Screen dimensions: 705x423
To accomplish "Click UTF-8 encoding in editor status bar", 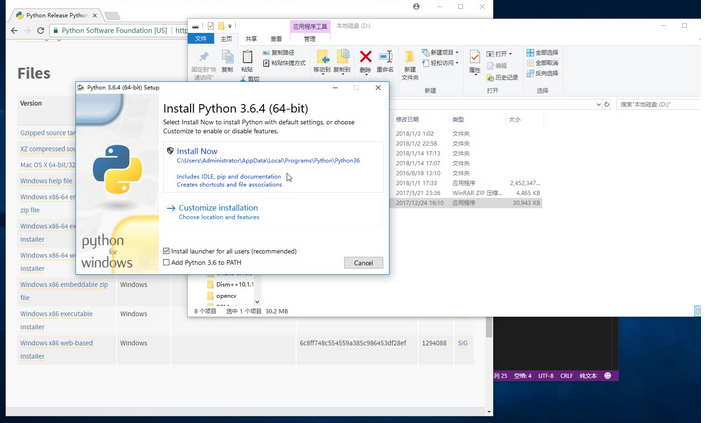I will point(546,376).
